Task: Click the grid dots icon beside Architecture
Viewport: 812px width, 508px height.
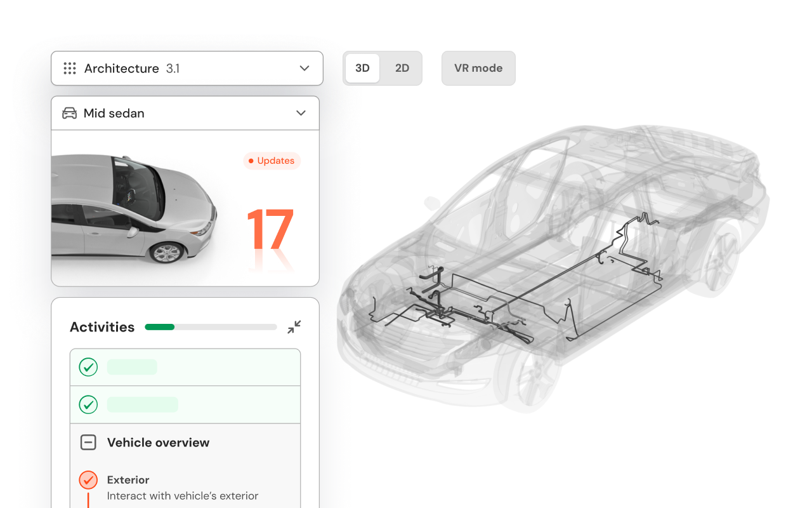Action: pyautogui.click(x=70, y=69)
